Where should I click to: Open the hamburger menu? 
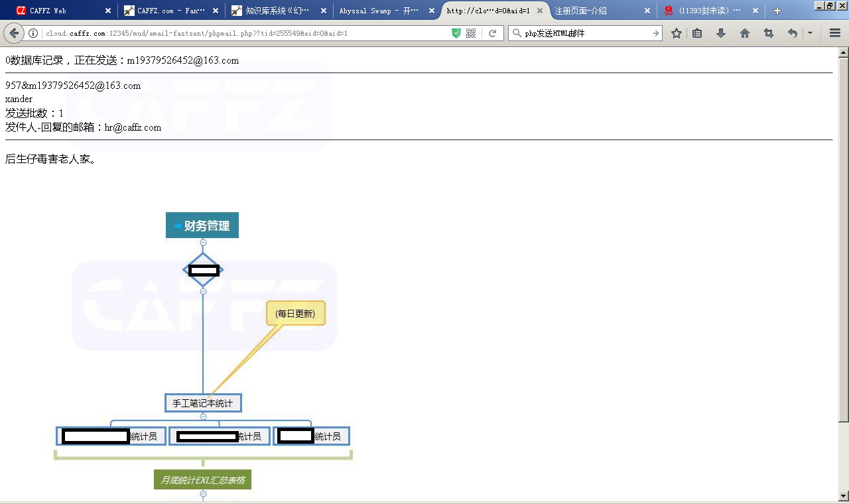[x=835, y=33]
